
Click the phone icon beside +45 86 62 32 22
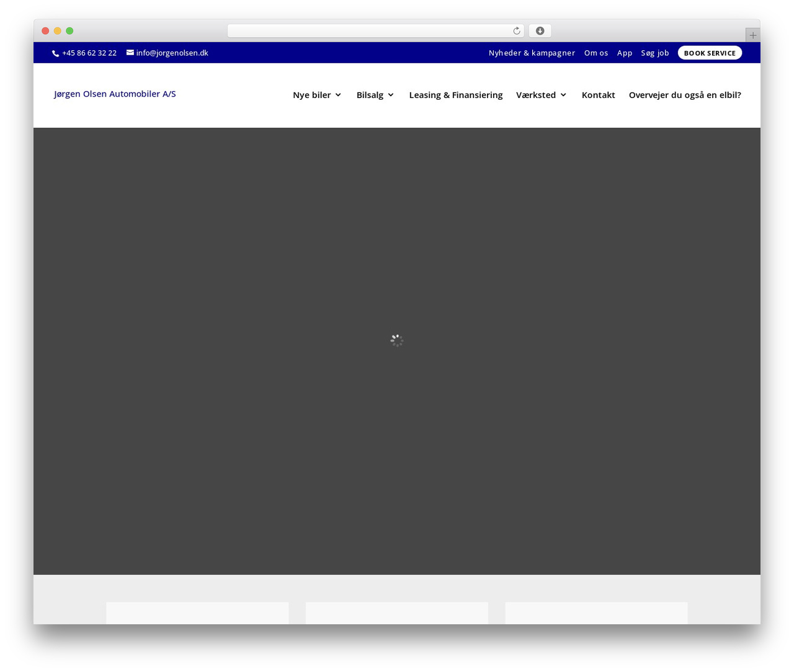click(x=56, y=53)
